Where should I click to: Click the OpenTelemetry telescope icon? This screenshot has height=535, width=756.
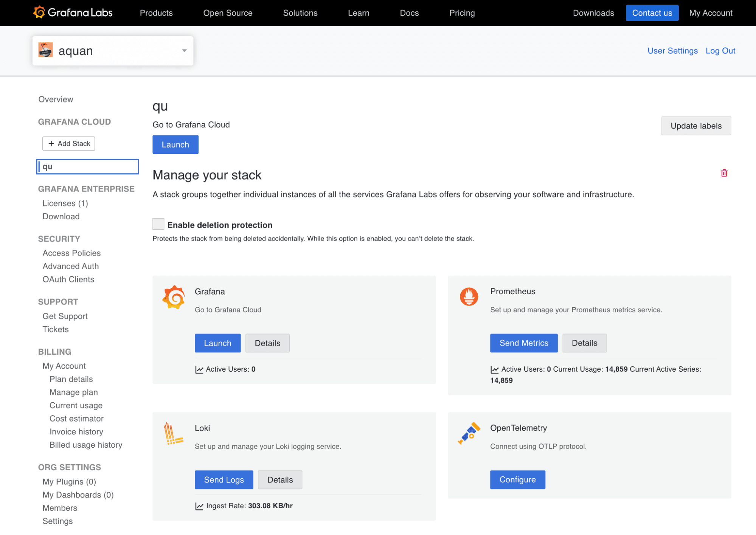pyautogui.click(x=469, y=433)
